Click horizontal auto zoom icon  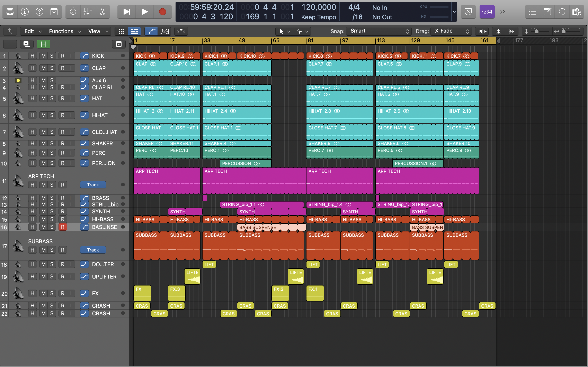click(512, 31)
